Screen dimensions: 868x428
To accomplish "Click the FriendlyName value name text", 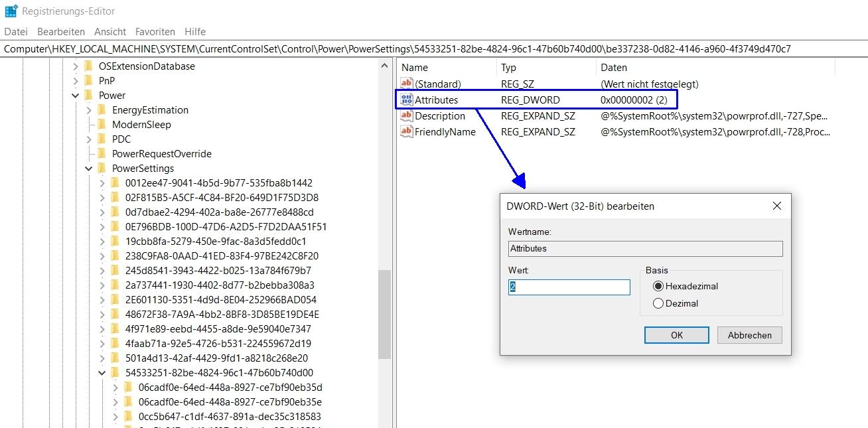I will pos(445,132).
